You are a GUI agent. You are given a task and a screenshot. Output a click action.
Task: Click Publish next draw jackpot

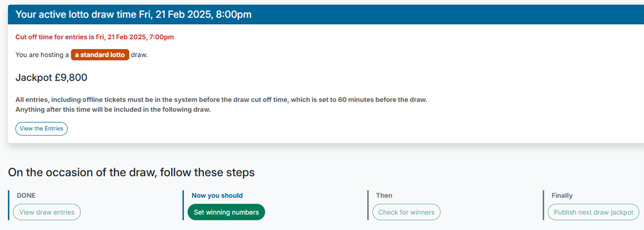593,212
